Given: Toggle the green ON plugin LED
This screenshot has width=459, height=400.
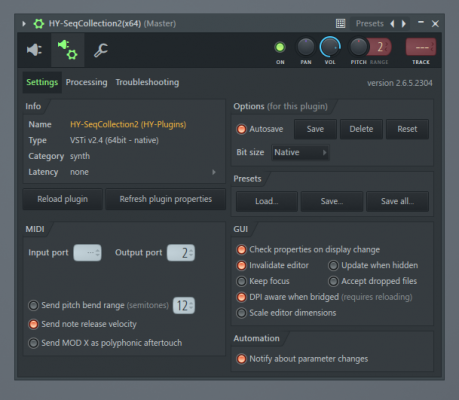Looking at the screenshot, I should [x=280, y=47].
